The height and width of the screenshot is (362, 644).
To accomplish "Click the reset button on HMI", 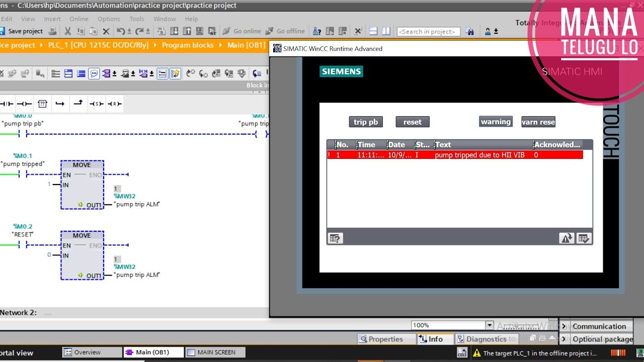I will click(x=413, y=122).
